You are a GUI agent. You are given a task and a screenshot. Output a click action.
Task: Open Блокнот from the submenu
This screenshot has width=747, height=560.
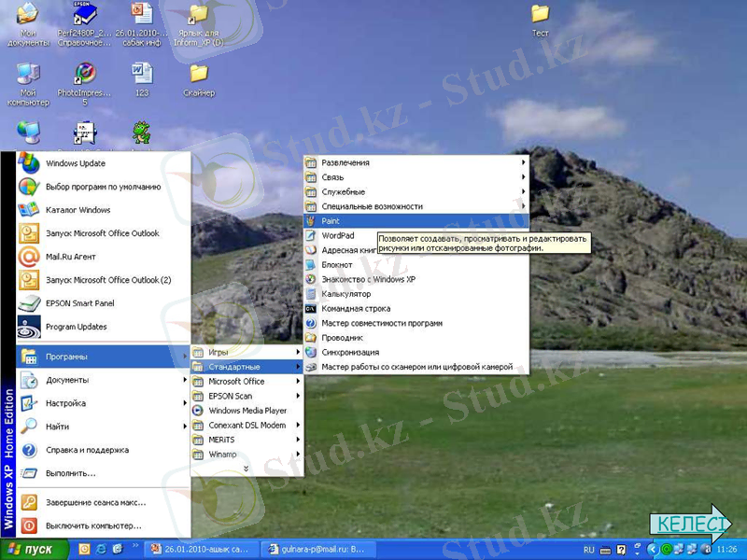pos(336,265)
